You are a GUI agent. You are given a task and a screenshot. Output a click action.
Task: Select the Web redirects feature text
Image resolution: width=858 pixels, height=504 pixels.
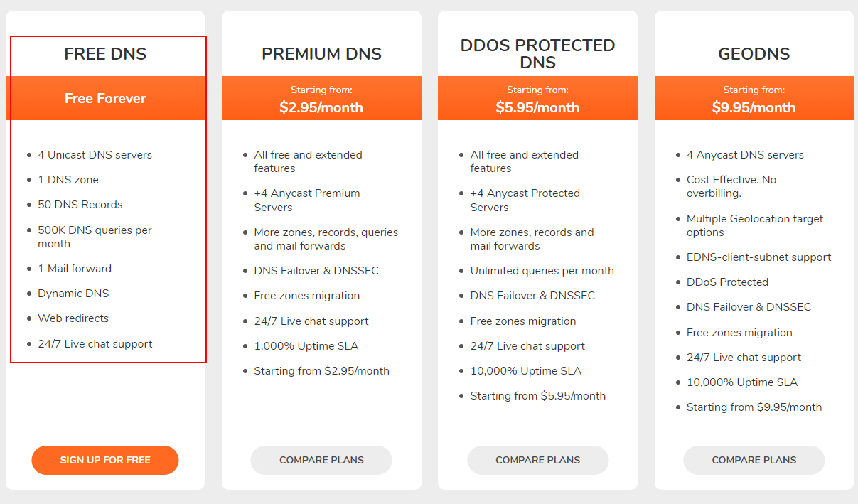point(73,318)
